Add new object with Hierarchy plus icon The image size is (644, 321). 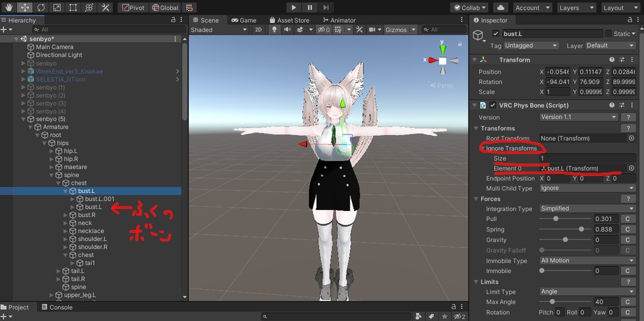pyautogui.click(x=4, y=30)
